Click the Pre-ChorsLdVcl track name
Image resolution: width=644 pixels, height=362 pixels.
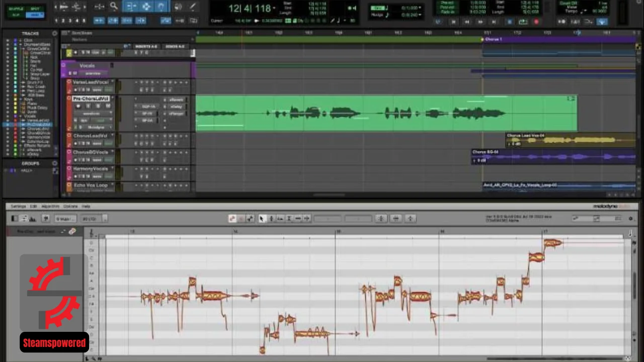91,99
